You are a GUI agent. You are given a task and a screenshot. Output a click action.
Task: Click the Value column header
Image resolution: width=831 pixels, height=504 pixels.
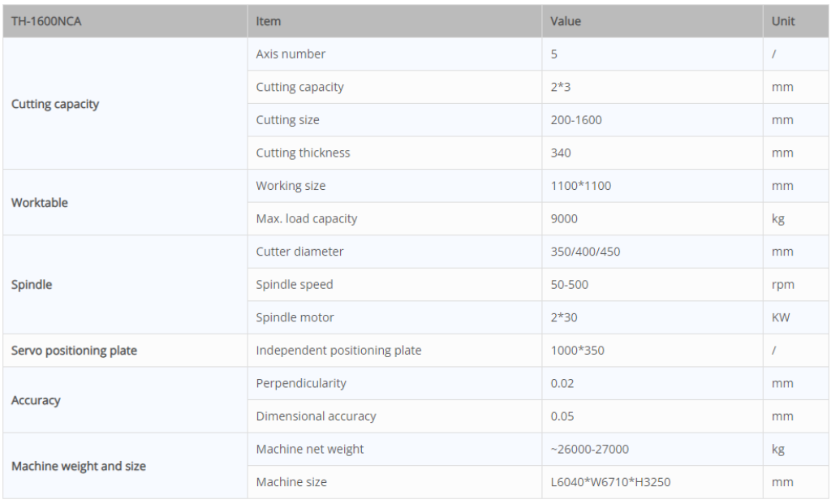566,21
